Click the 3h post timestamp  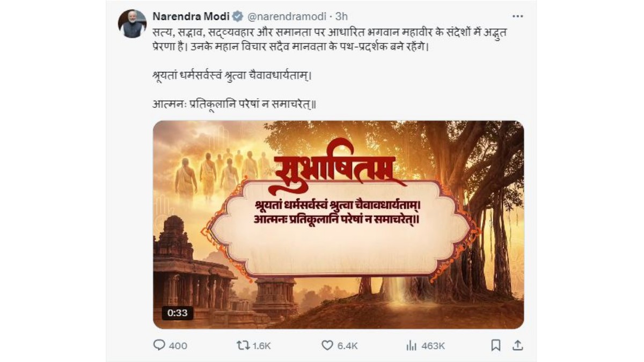(x=342, y=16)
